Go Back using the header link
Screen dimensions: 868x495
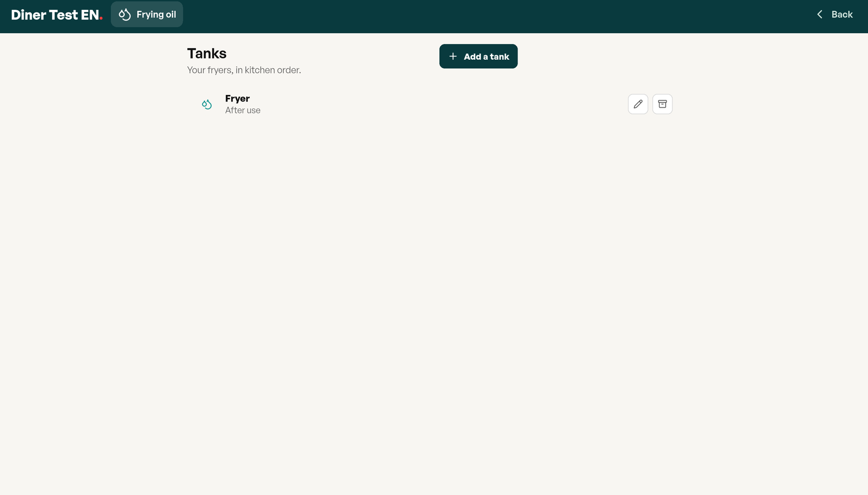834,15
